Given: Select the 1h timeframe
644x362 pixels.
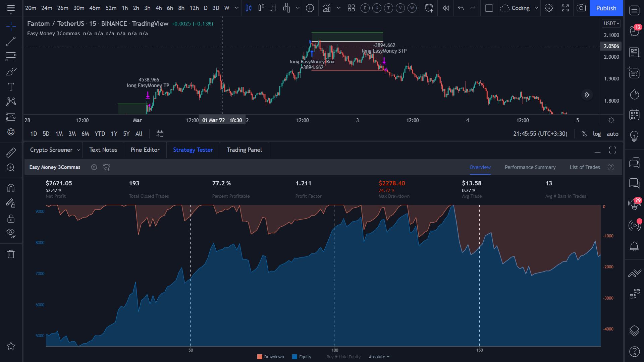Looking at the screenshot, I should [125, 8].
